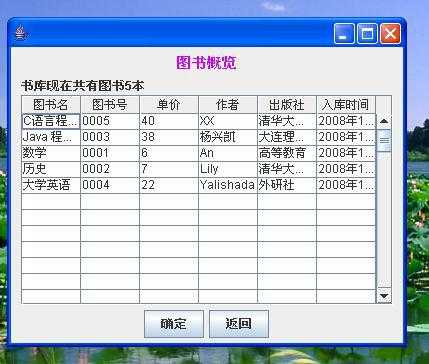429x364 pixels.
Task: Maximize the 图书概览 window
Action: click(367, 33)
